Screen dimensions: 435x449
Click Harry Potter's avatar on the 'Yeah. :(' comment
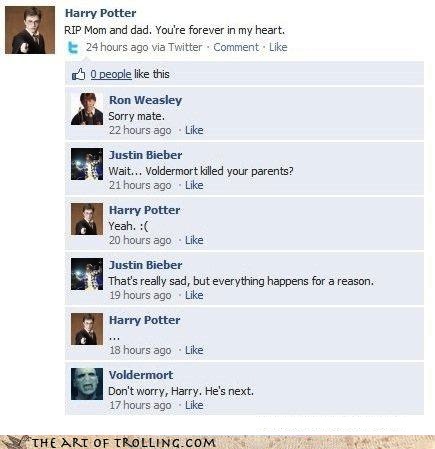tap(87, 219)
